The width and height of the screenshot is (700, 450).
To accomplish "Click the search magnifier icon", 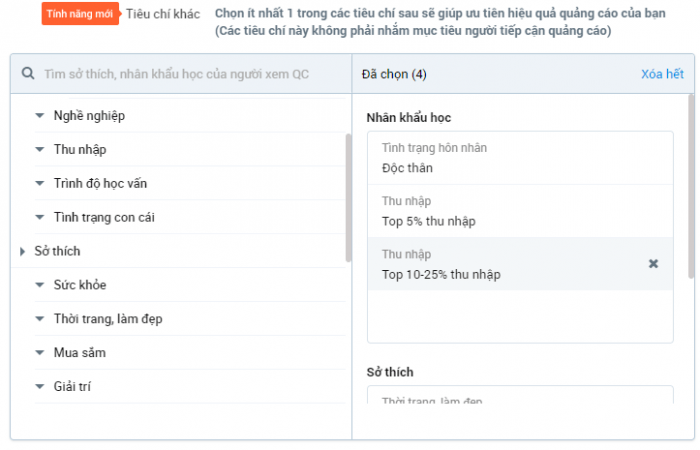I will click(27, 74).
